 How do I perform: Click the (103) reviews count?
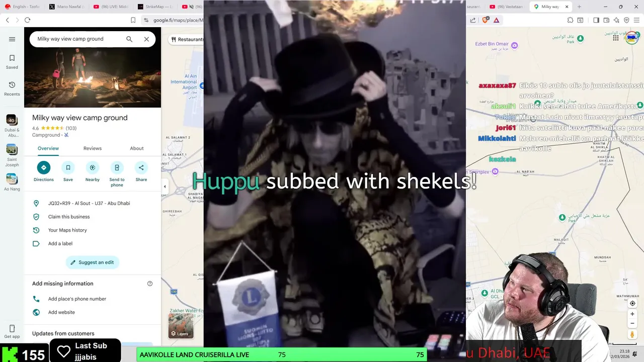tap(71, 128)
